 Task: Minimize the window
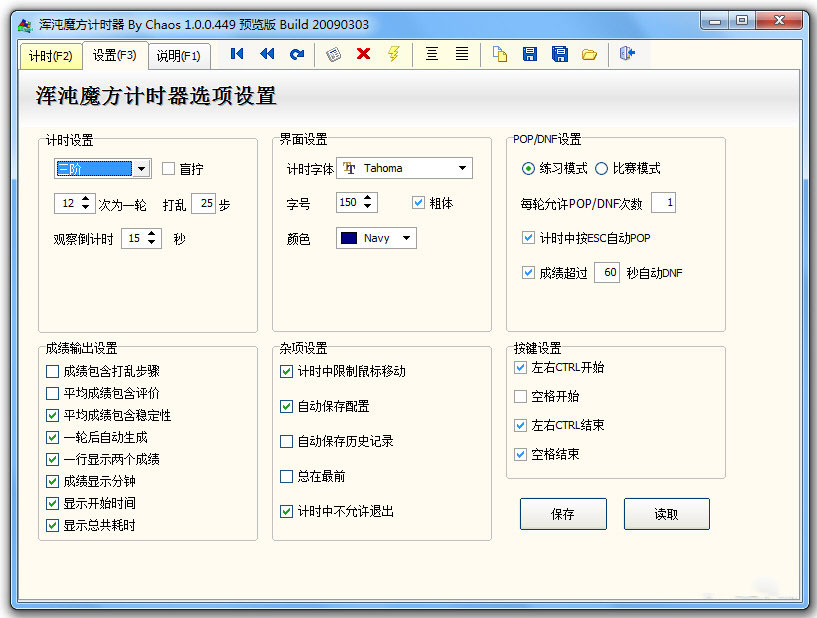click(715, 21)
